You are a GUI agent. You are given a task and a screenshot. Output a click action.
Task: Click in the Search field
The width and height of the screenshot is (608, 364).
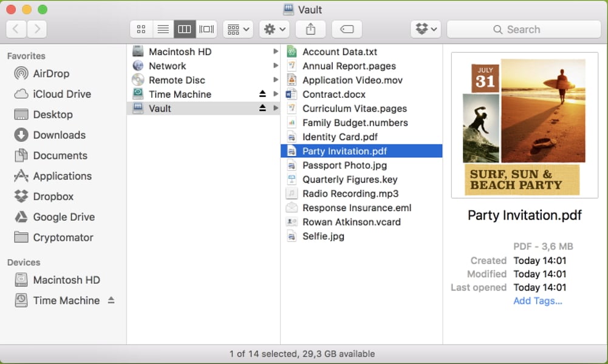click(524, 29)
